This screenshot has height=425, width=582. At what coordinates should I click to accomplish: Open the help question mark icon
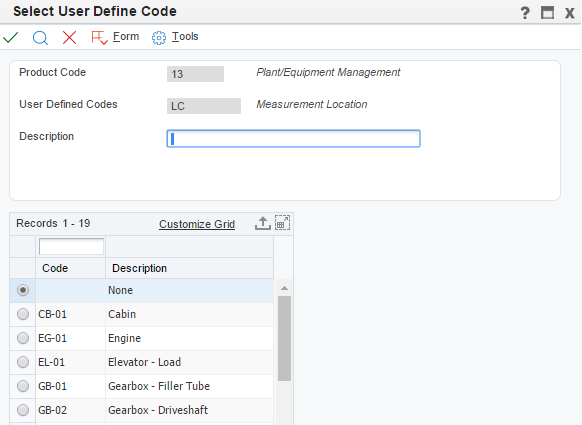tap(525, 13)
